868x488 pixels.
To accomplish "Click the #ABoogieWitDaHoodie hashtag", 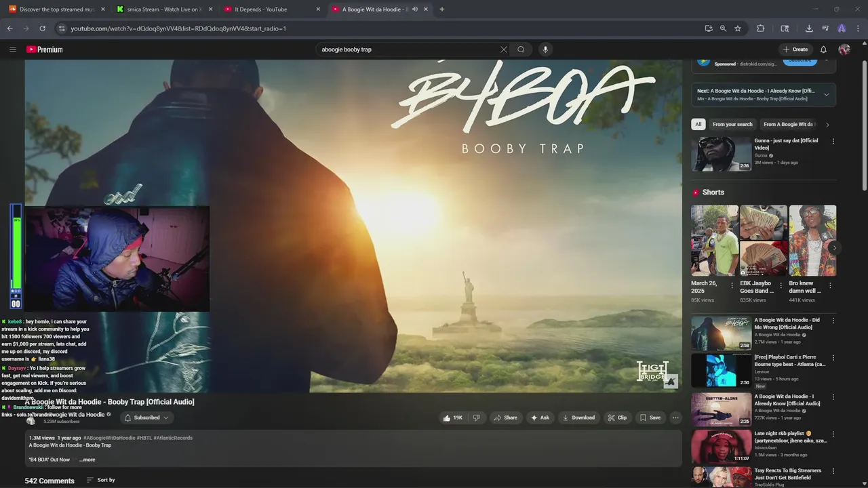I will click(109, 438).
